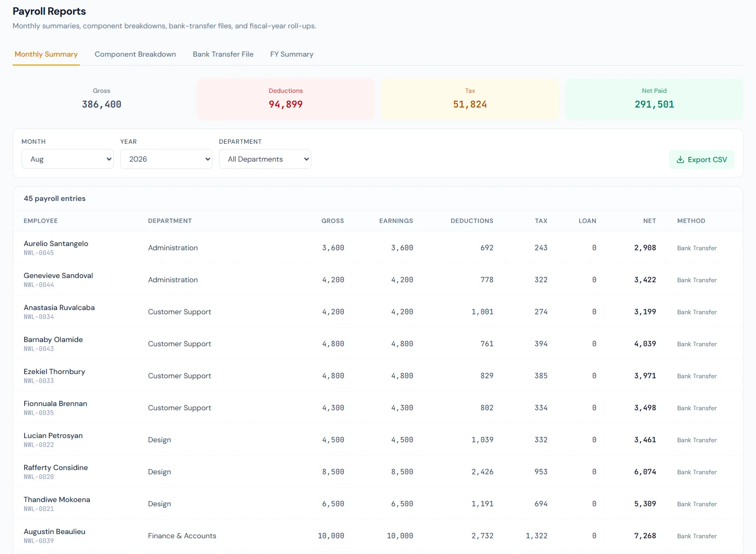Click Bank Transfer in Lucian Petrosyan row
The image size is (756, 554).
click(697, 440)
